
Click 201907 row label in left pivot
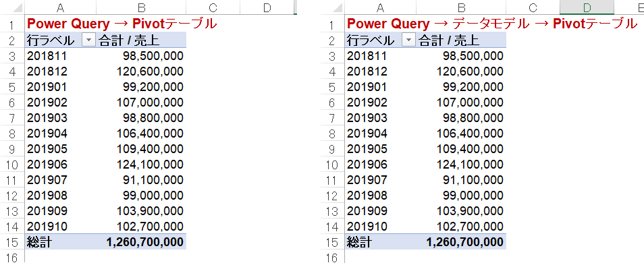click(x=47, y=180)
